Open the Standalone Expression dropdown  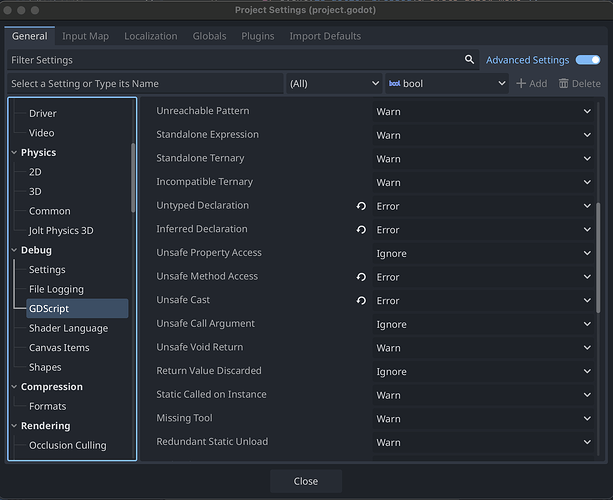click(x=483, y=135)
